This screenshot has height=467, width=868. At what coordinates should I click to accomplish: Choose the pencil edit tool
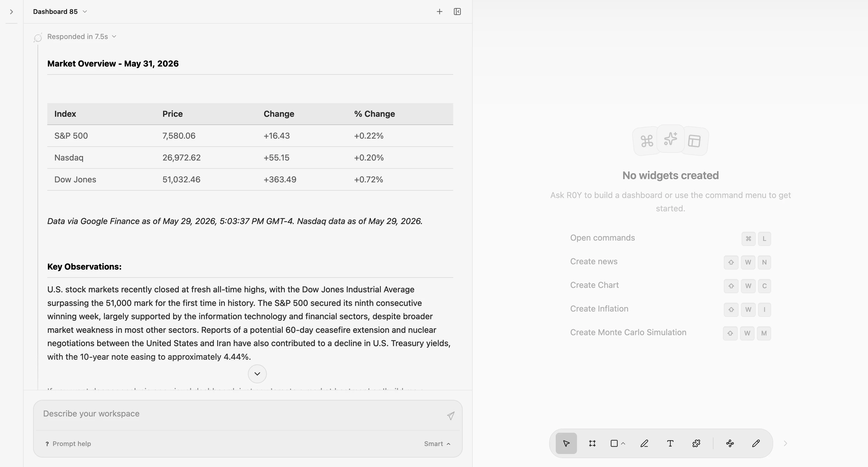756,443
